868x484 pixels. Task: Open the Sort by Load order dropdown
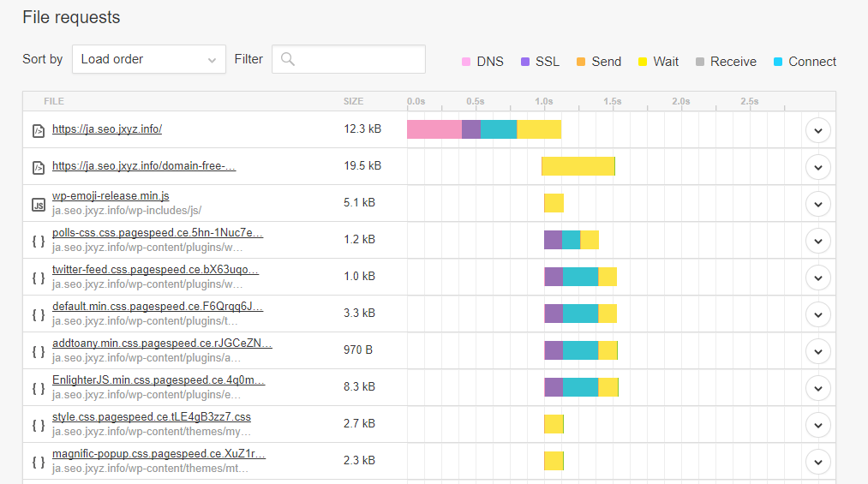click(148, 59)
